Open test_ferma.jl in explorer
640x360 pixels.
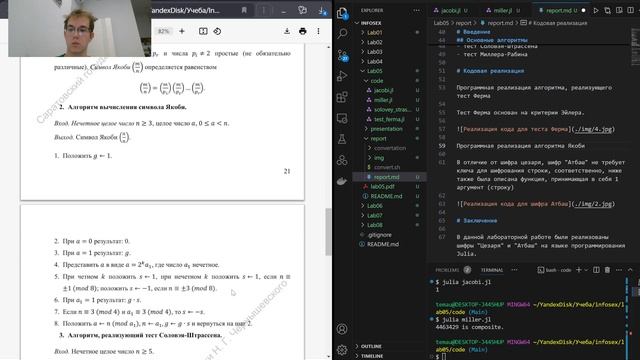point(390,119)
